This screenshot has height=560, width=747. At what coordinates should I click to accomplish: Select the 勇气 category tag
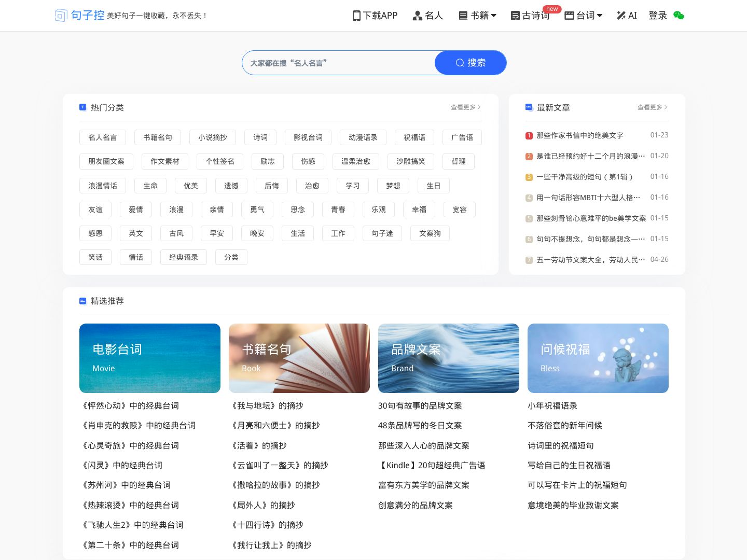point(257,209)
